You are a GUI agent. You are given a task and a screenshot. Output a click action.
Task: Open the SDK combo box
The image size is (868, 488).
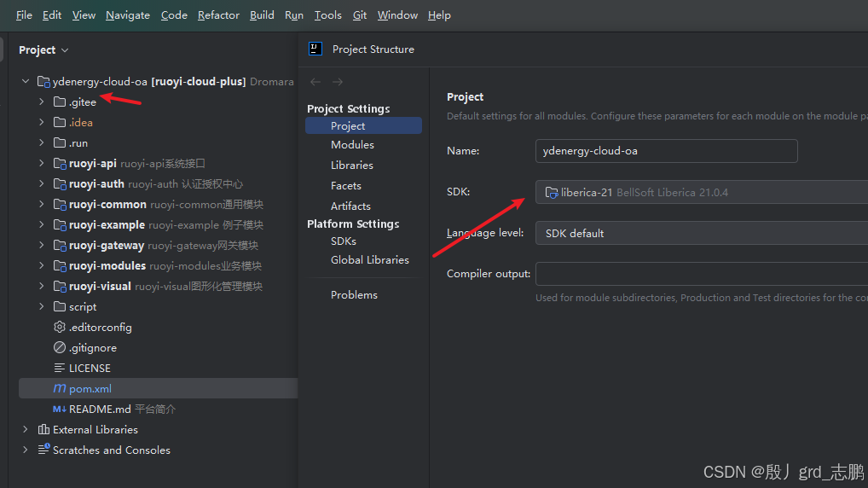tap(702, 192)
